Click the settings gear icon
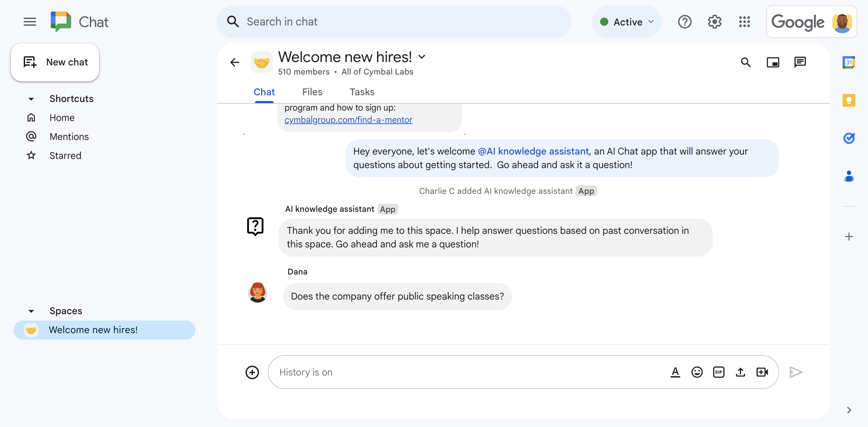 click(x=715, y=22)
